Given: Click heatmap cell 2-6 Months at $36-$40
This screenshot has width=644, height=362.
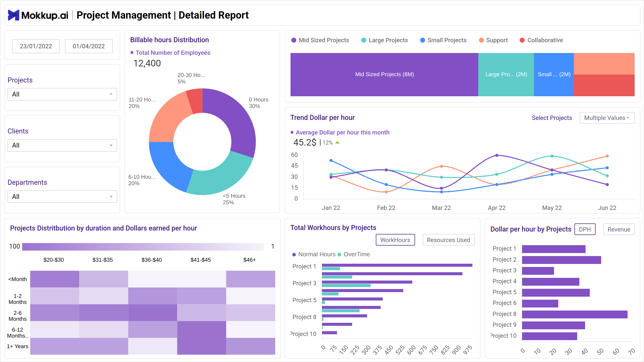Looking at the screenshot, I should point(153,313).
